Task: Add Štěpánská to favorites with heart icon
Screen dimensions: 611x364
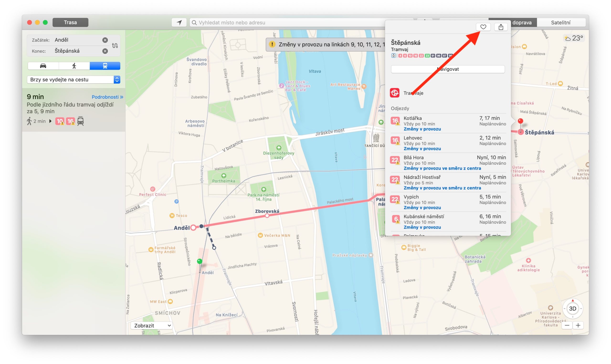Action: coord(483,27)
